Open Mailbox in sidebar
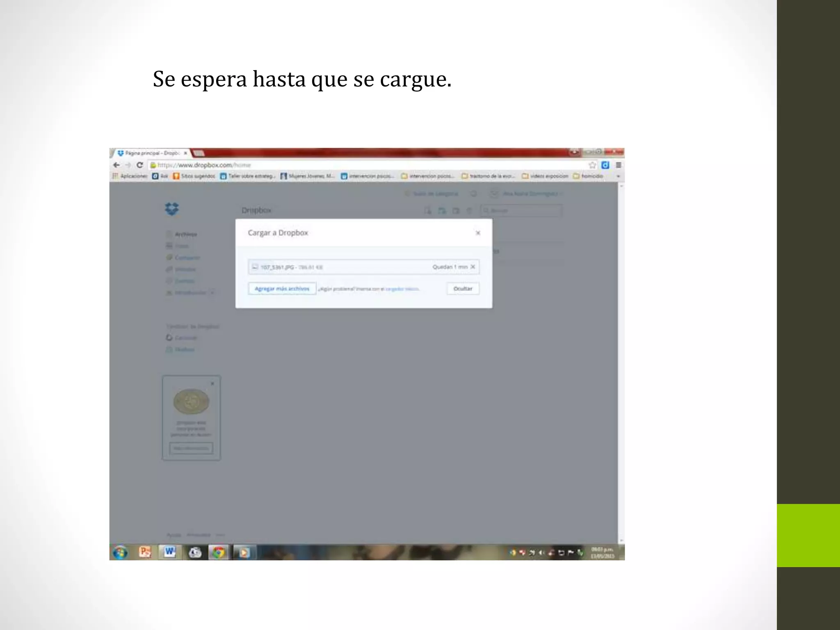 (180, 349)
